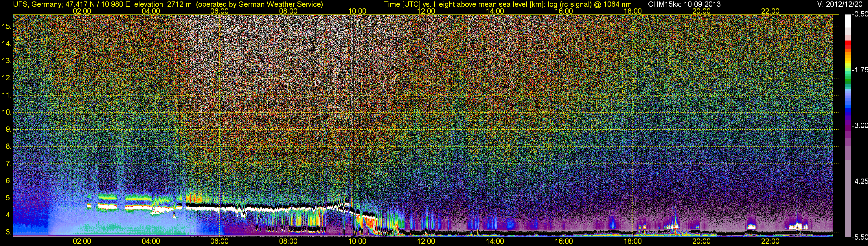This screenshot has width=868, height=246.
Task: Select the 16:00 label on the top time axis
Action: (x=564, y=11)
